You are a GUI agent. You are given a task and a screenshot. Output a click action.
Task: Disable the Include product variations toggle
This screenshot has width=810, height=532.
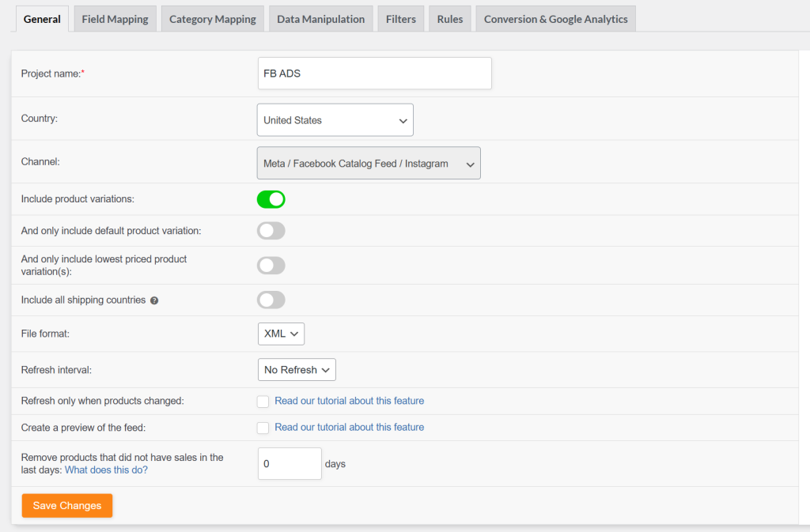[x=271, y=198]
